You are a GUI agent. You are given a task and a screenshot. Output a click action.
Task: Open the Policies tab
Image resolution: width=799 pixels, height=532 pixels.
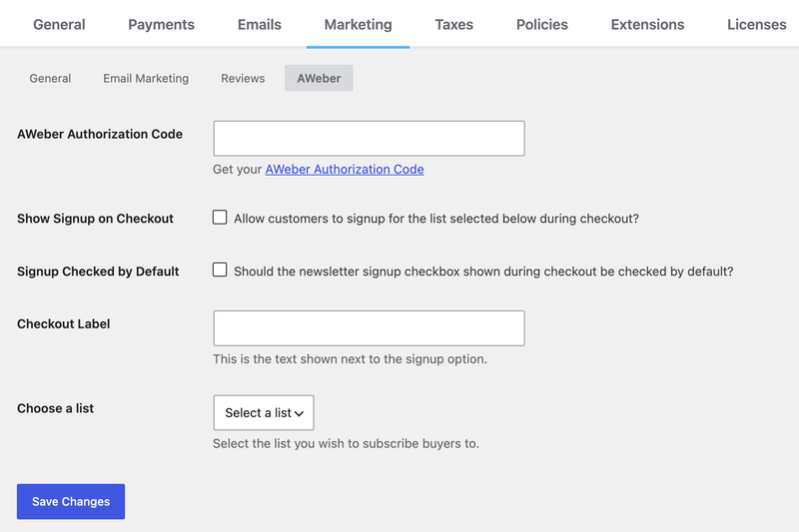click(541, 24)
